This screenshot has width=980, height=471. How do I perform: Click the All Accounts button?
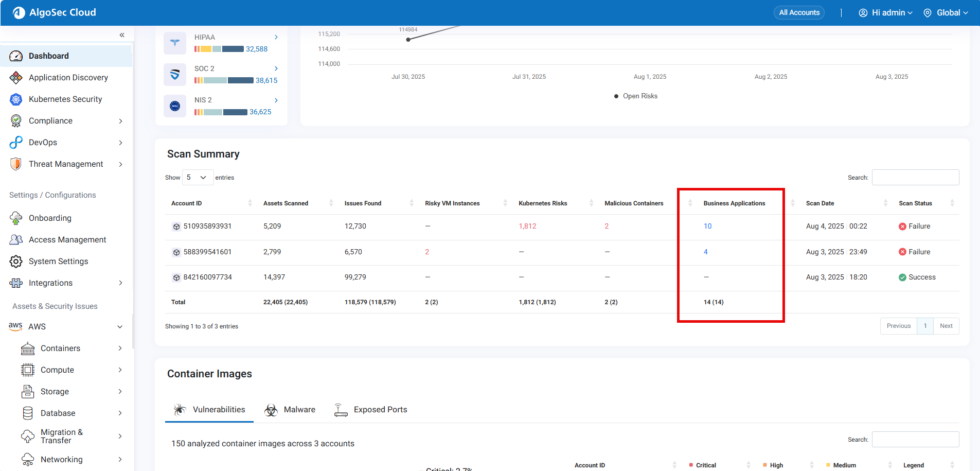(799, 13)
